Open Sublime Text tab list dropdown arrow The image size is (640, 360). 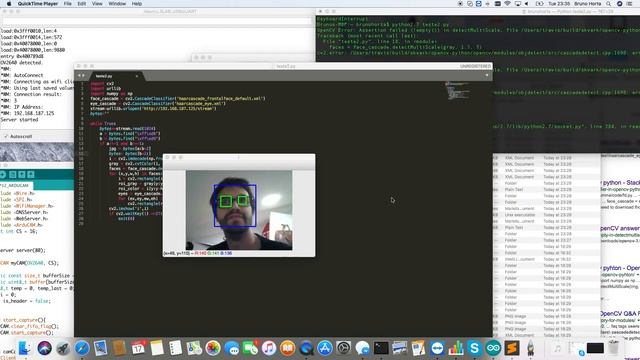click(487, 76)
